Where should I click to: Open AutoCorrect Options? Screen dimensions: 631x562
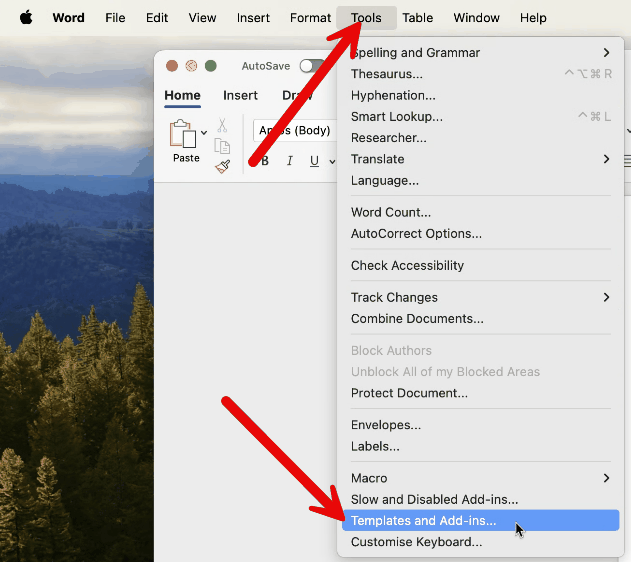coord(480,233)
